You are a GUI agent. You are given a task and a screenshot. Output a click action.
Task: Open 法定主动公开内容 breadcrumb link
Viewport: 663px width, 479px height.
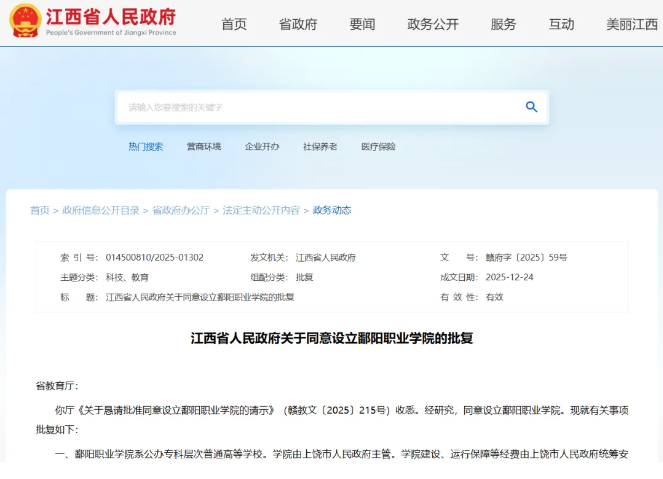point(261,210)
